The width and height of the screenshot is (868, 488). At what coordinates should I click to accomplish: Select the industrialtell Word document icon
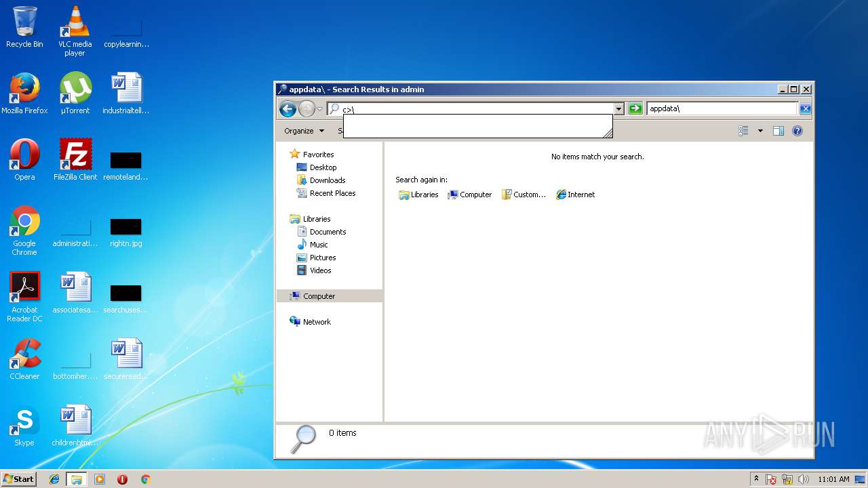(x=126, y=94)
